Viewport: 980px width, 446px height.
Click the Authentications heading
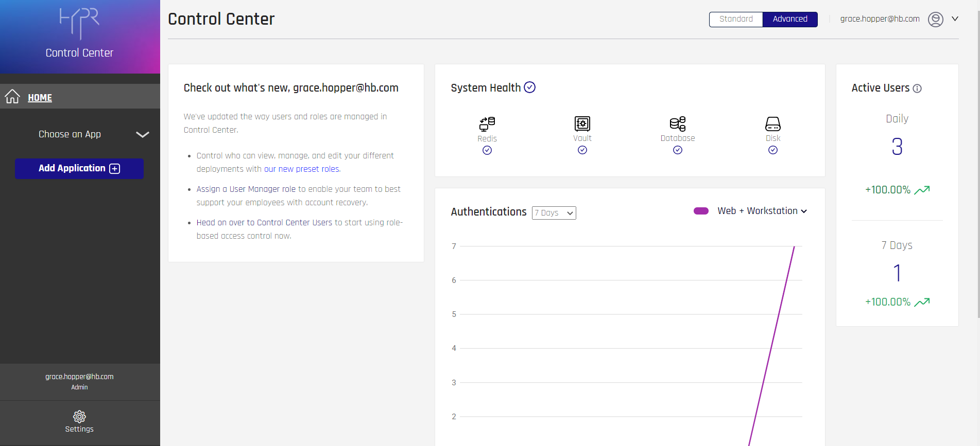click(x=489, y=212)
